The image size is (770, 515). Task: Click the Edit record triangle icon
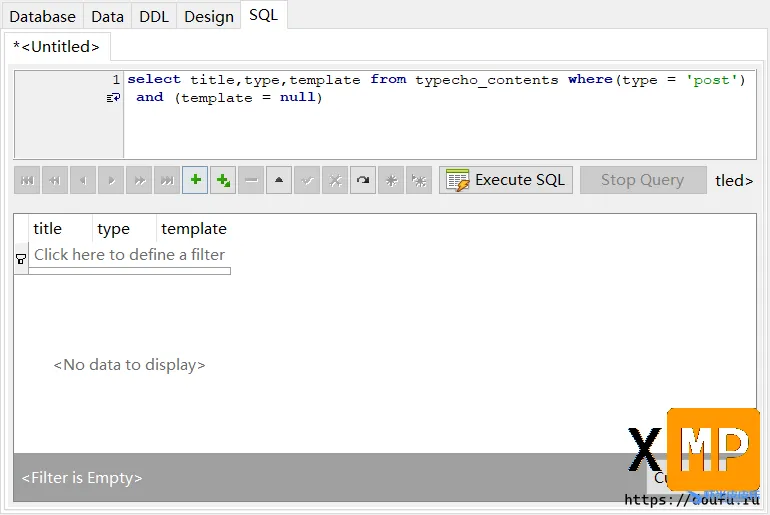click(280, 180)
